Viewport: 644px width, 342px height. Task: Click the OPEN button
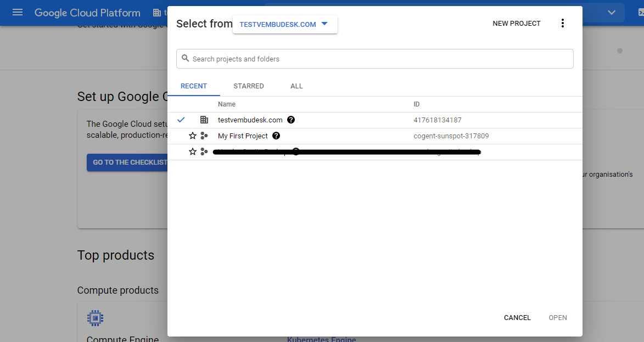tap(557, 317)
